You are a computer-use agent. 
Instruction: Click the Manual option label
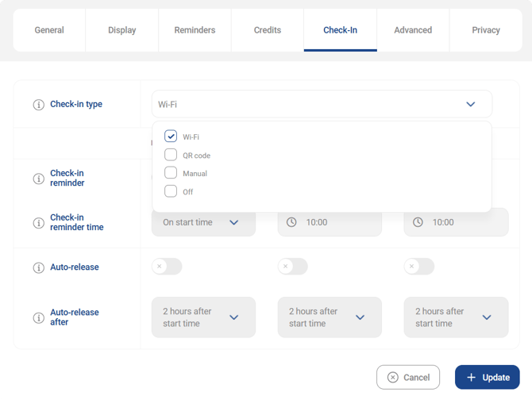(195, 174)
